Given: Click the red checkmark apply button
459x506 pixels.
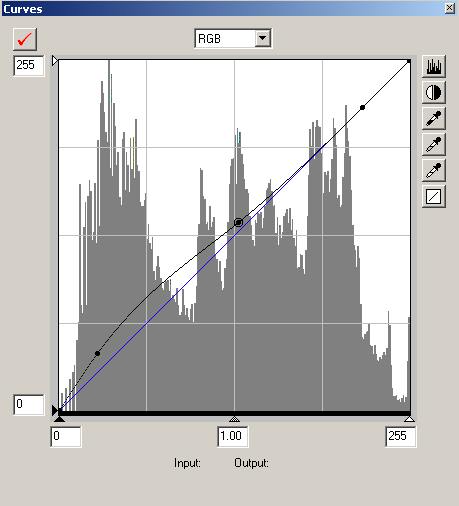Looking at the screenshot, I should click(25, 39).
